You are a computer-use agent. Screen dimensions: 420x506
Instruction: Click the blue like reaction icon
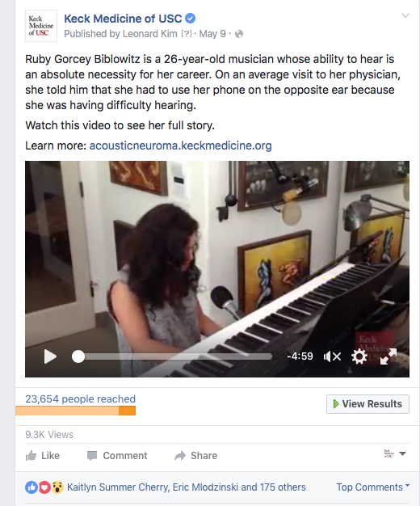(31, 487)
